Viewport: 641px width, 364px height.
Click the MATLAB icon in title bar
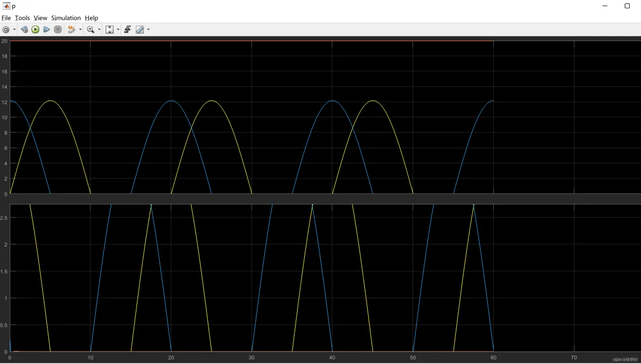[x=6, y=6]
